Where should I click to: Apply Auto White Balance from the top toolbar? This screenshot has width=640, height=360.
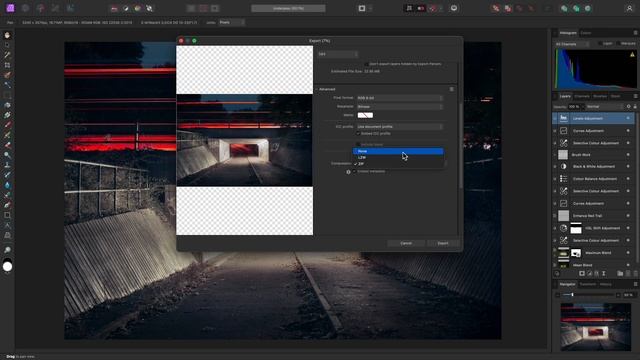[x=149, y=8]
